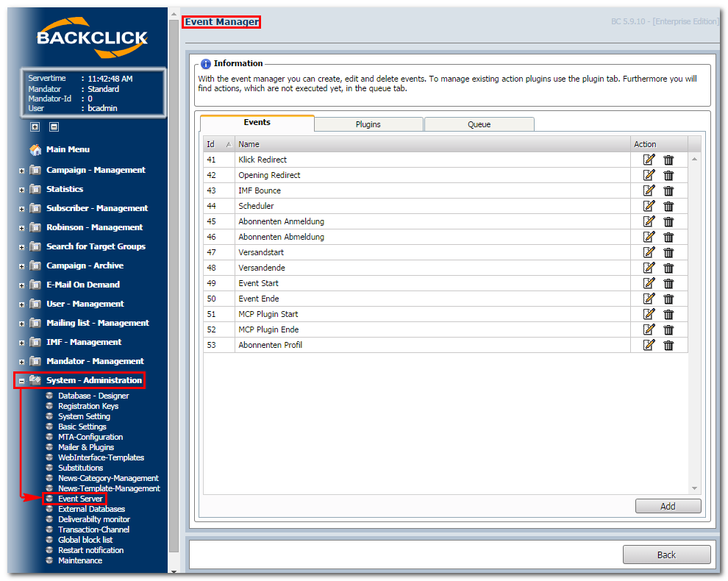
Task: Delete the MCP Plugin Ende event
Action: (x=668, y=329)
